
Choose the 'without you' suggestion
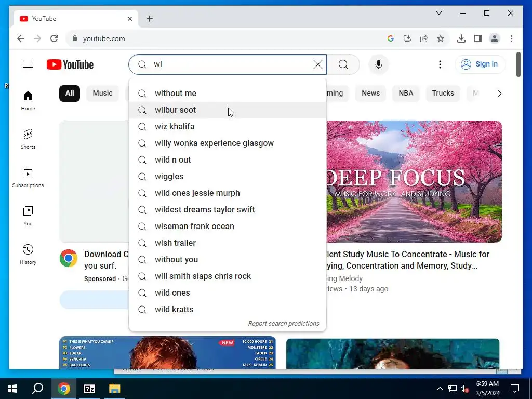coord(228,260)
